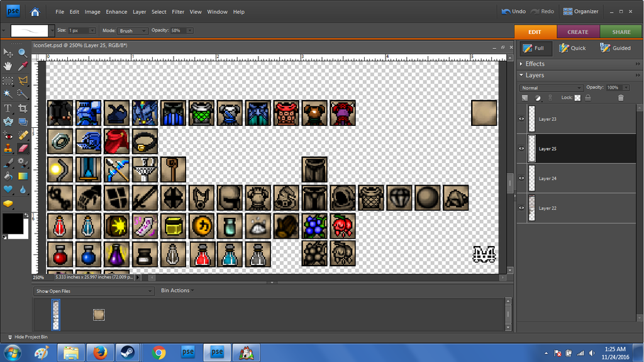This screenshot has width=644, height=362.
Task: Switch to the CREATE tab
Action: click(x=578, y=31)
